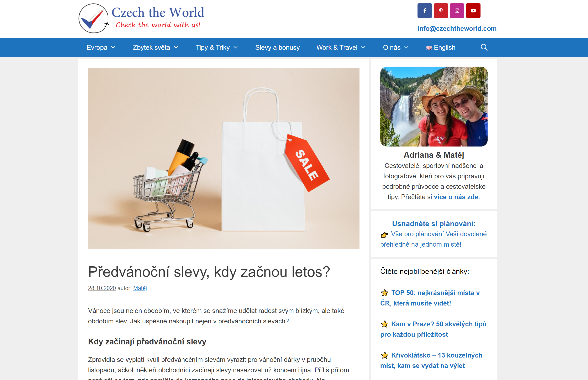The width and height of the screenshot is (588, 380).
Task: Expand the Tipy & Triky dropdown
Action: [235, 47]
